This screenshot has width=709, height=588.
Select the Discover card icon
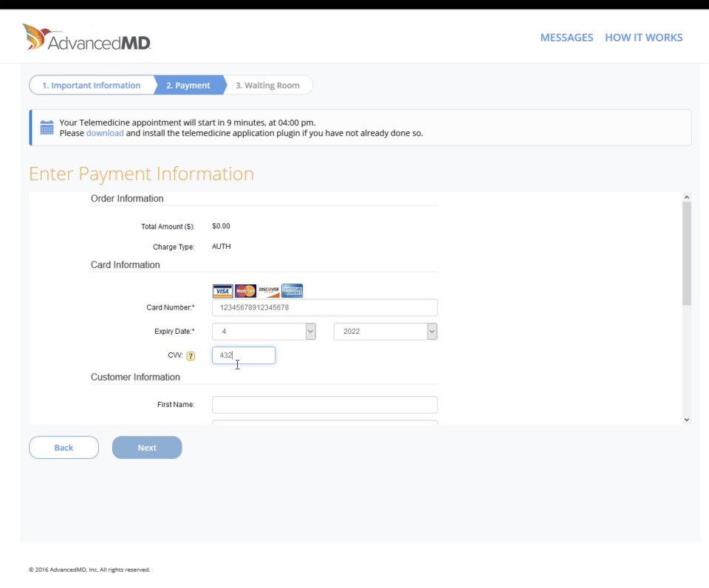267,290
